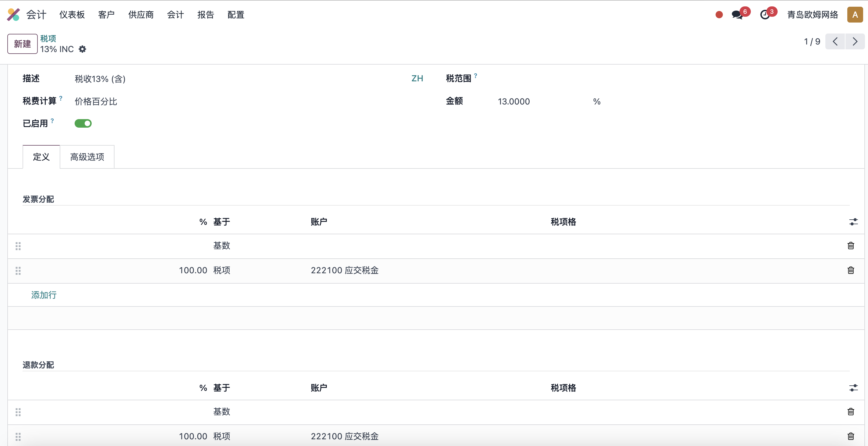Image resolution: width=868 pixels, height=446 pixels.
Task: Go to the previous tax record
Action: (835, 41)
